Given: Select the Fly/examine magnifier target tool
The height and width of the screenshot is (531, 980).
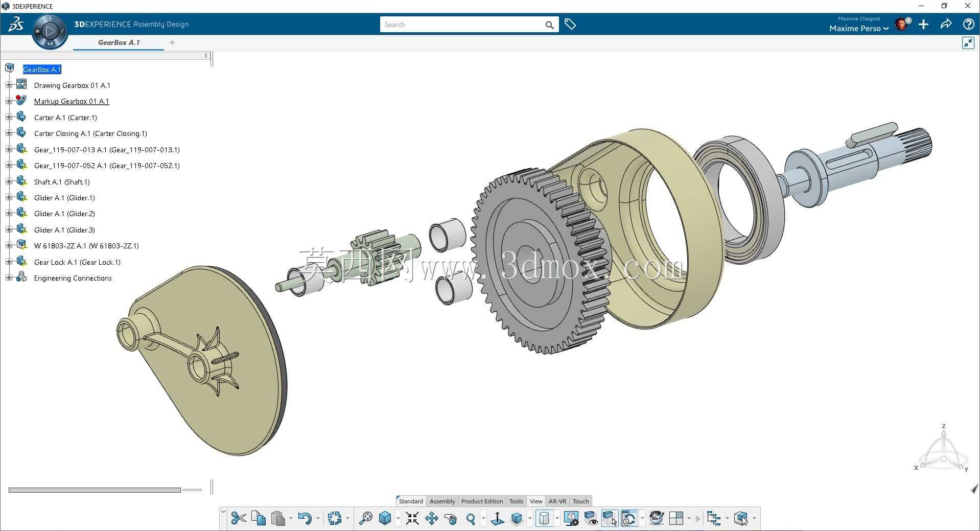Looking at the screenshot, I should [365, 518].
